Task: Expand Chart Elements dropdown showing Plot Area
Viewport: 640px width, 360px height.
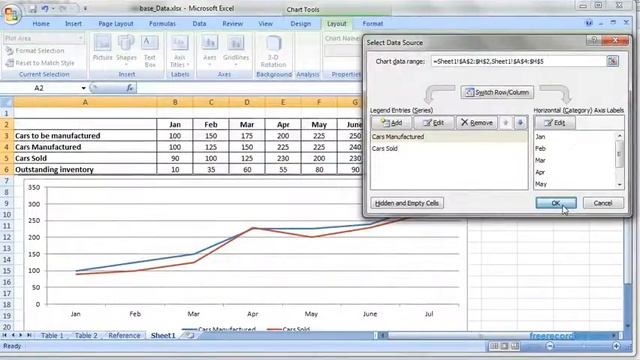Action: point(80,38)
